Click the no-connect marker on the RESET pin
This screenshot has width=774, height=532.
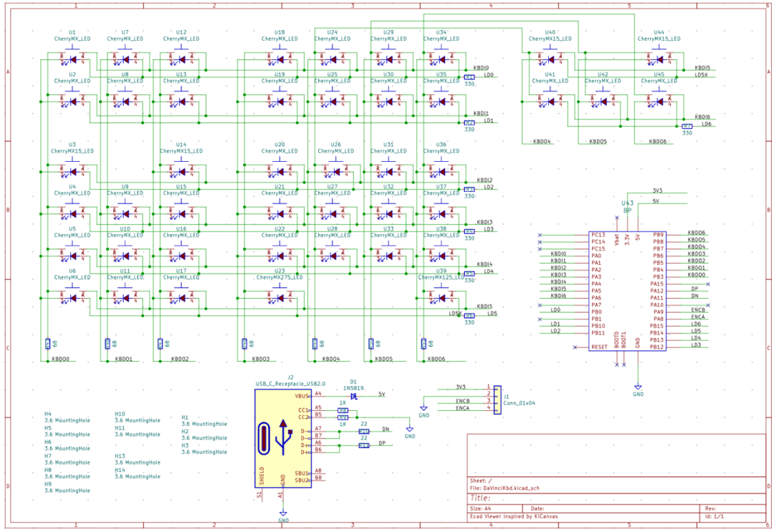pos(575,347)
